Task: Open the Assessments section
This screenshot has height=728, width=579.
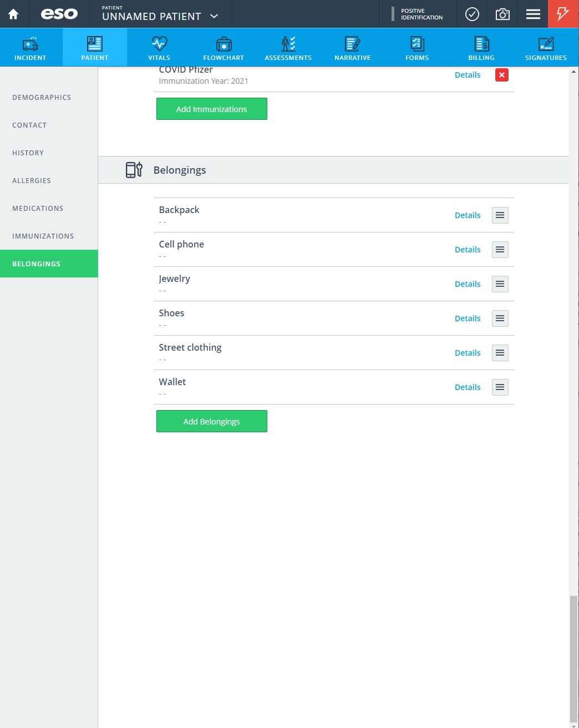Action: coord(288,48)
